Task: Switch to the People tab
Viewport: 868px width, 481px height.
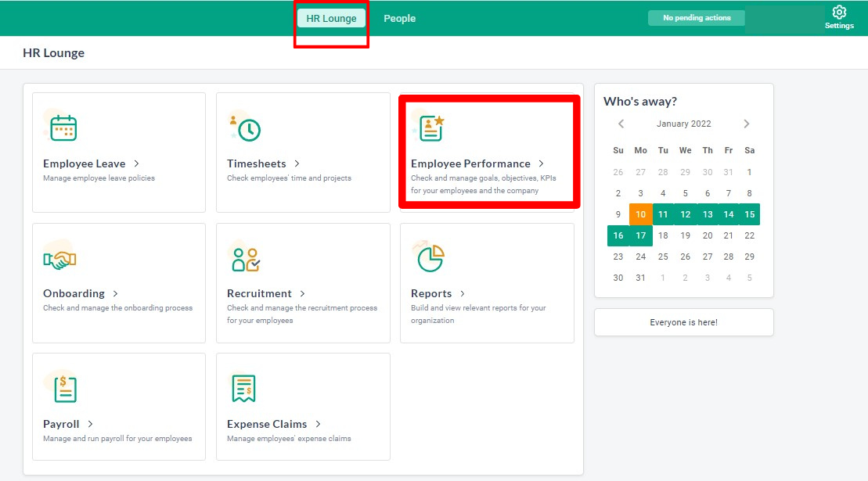Action: (x=400, y=18)
